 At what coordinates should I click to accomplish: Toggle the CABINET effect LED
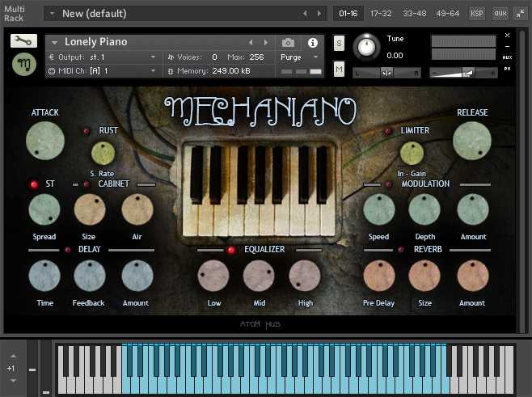87,184
